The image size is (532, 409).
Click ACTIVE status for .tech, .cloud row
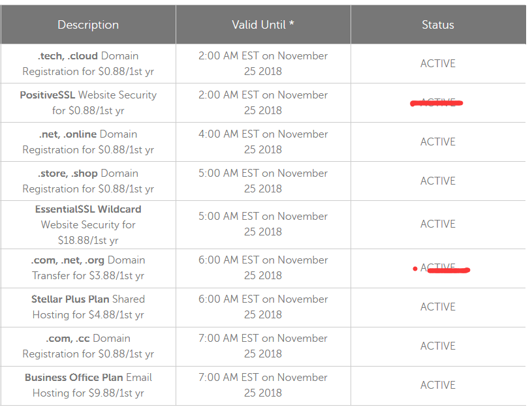click(x=438, y=63)
